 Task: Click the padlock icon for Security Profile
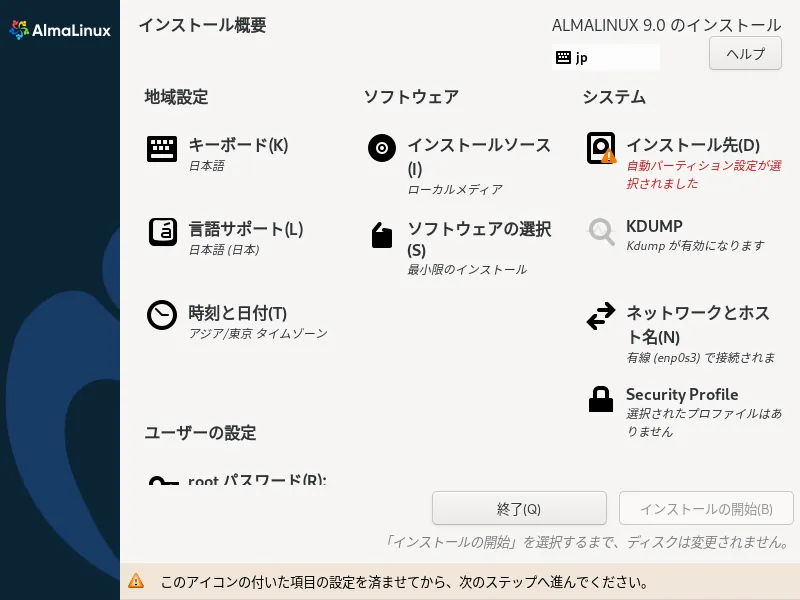pyautogui.click(x=601, y=399)
